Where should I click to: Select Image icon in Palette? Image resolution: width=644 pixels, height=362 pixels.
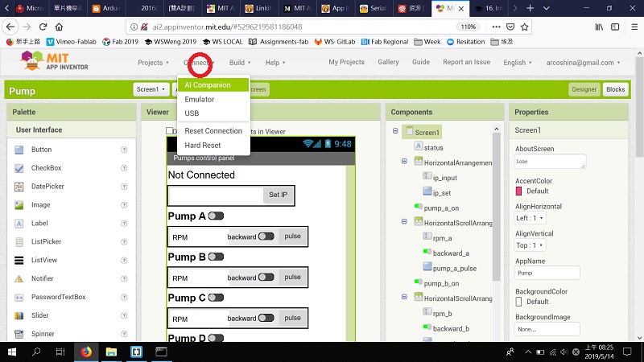tap(19, 205)
